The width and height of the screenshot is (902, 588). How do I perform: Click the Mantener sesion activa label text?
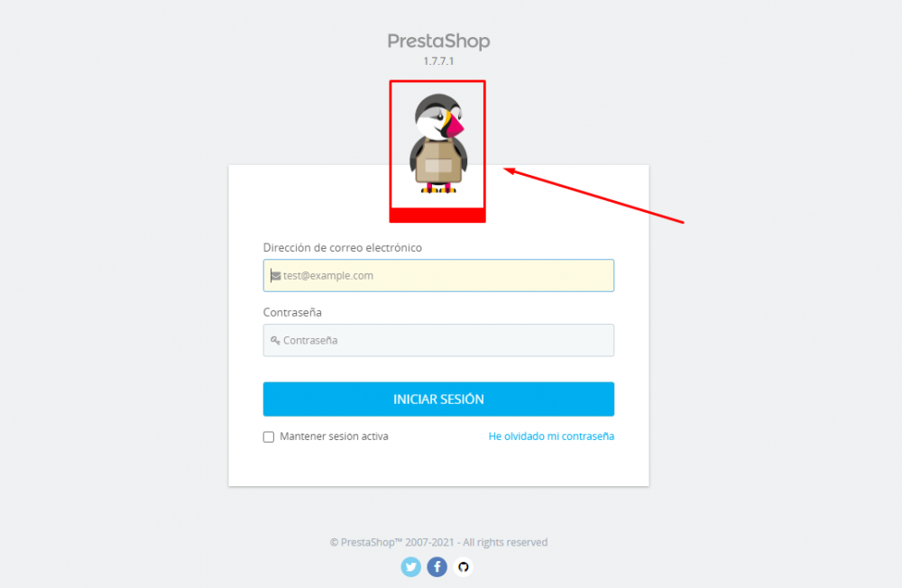[335, 436]
